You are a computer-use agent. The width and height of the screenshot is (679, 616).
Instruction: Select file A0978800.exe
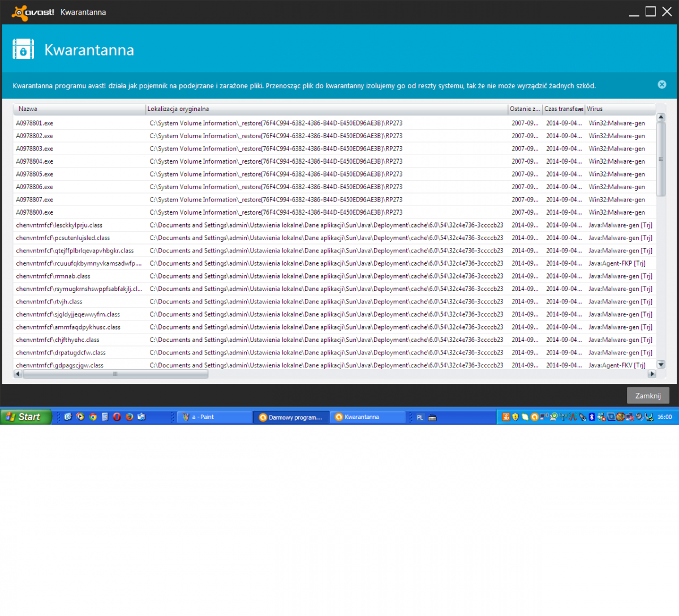pyautogui.click(x=334, y=212)
